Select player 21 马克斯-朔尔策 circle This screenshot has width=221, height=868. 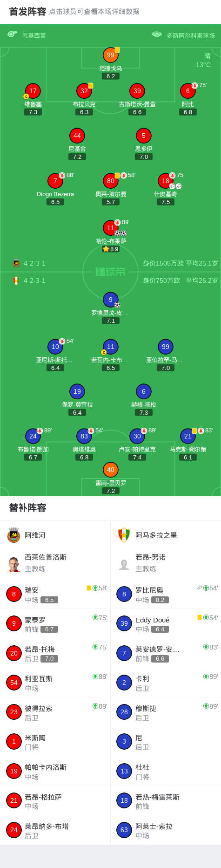click(188, 436)
